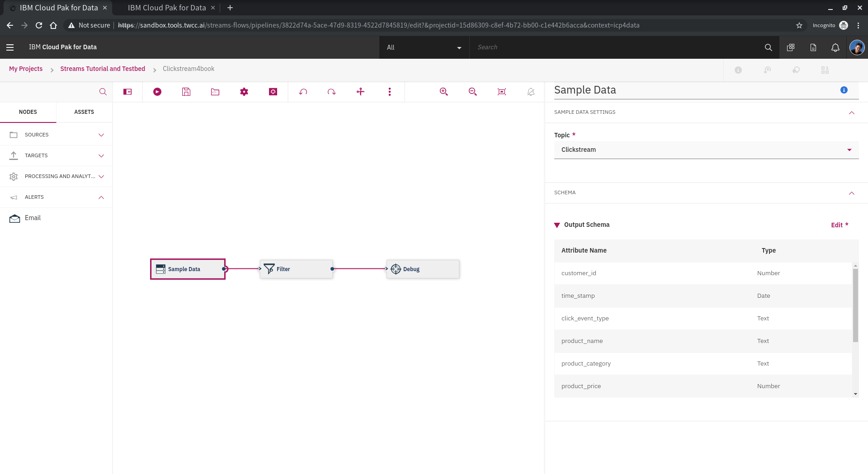The height and width of the screenshot is (474, 868).
Task: Collapse the ALERTS category
Action: click(x=56, y=197)
